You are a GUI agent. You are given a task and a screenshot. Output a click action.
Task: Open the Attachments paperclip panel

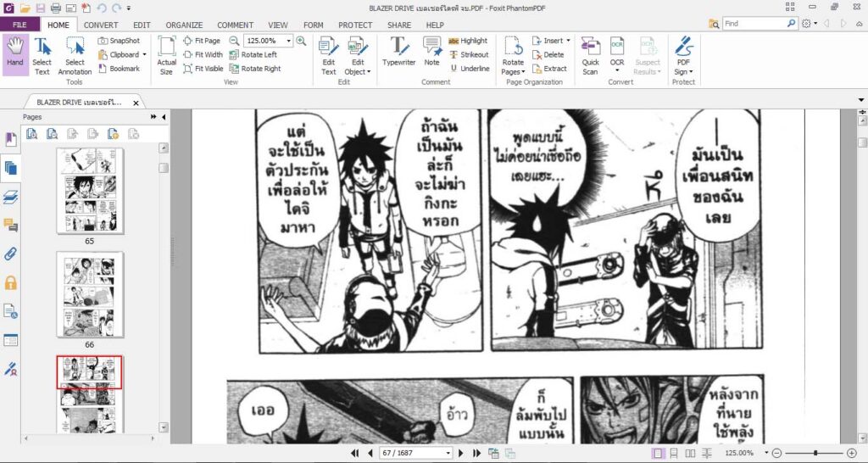coord(10,254)
